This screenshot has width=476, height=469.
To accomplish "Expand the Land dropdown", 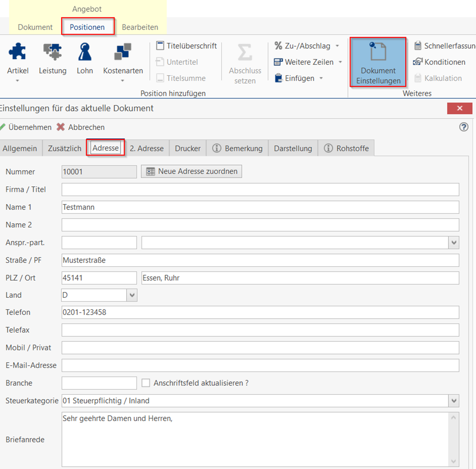I will click(132, 295).
